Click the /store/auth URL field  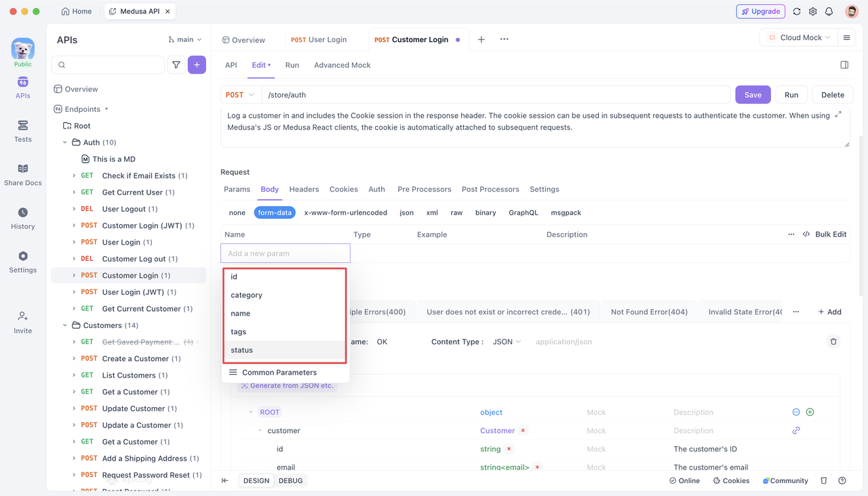coord(497,95)
